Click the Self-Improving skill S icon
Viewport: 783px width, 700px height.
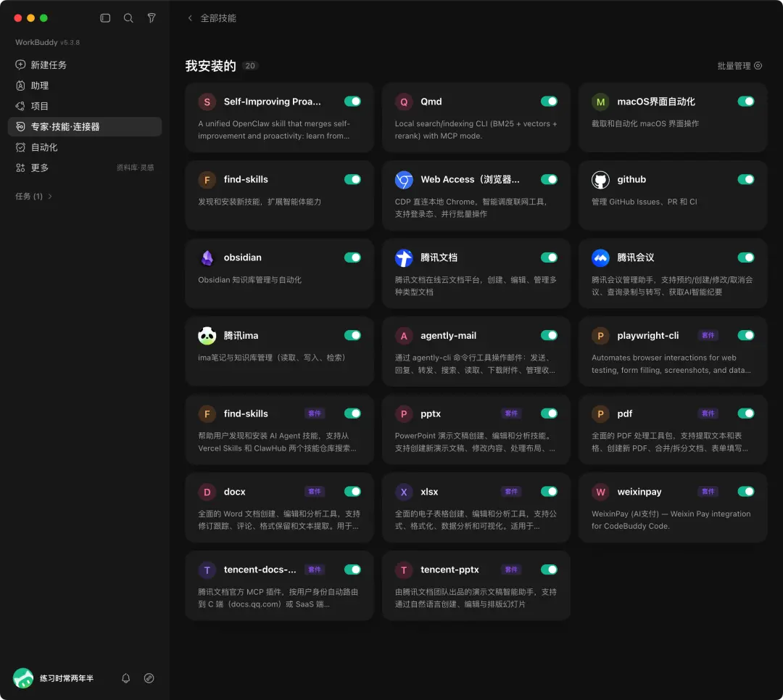tap(207, 102)
